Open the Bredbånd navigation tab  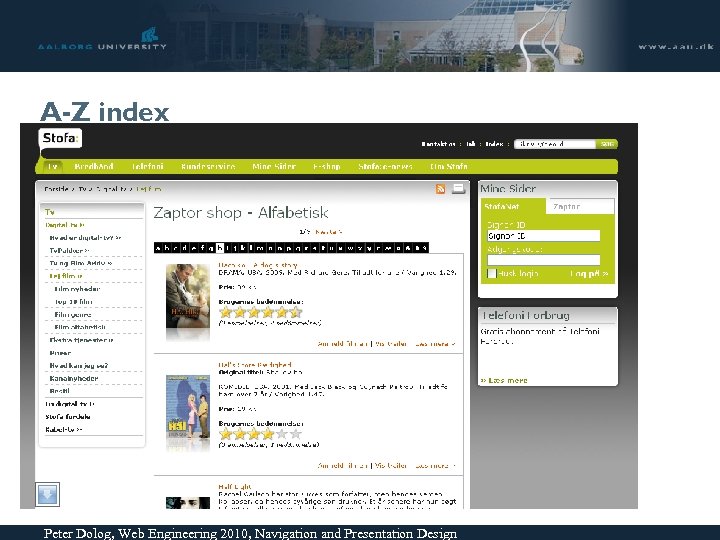point(94,166)
